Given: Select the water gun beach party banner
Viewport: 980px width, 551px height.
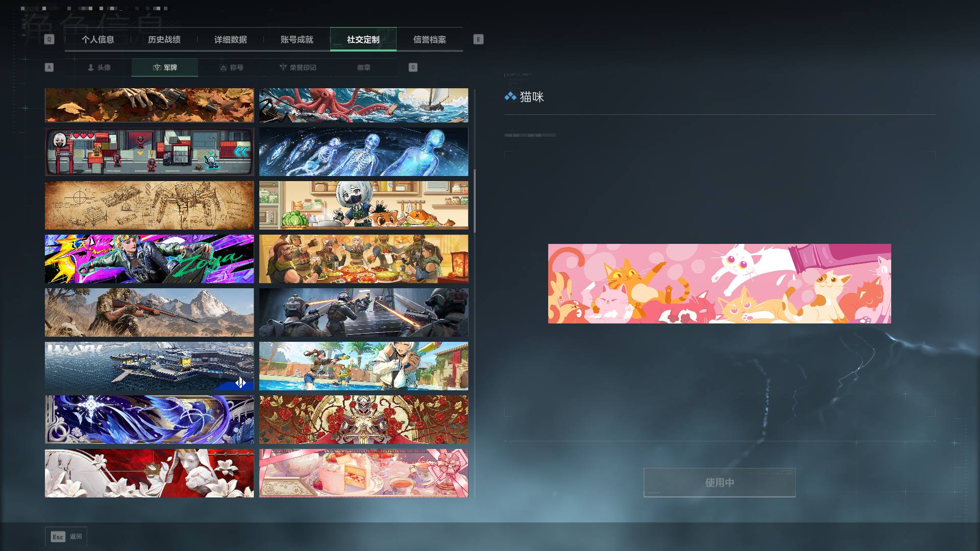Looking at the screenshot, I should [x=363, y=366].
